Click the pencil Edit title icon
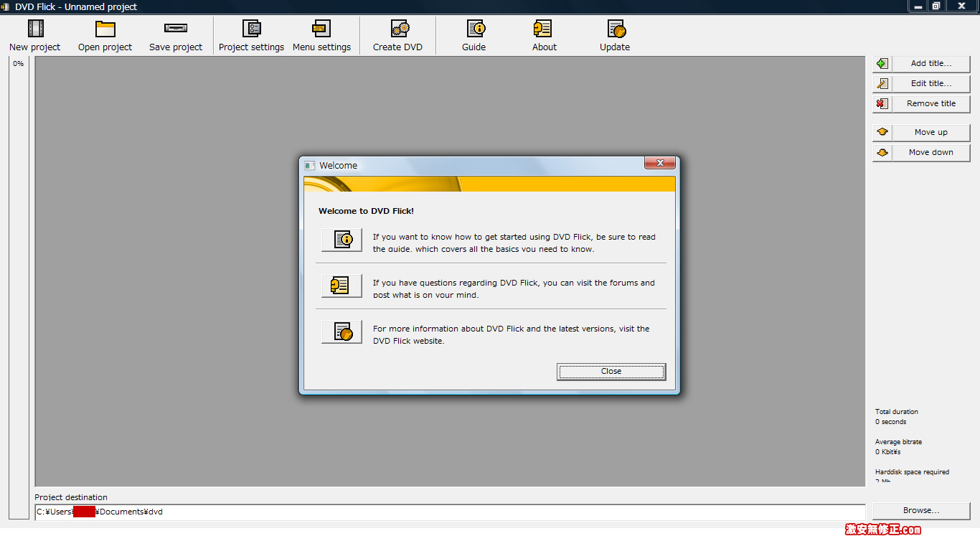Viewport: 980px width, 536px height. (x=882, y=84)
